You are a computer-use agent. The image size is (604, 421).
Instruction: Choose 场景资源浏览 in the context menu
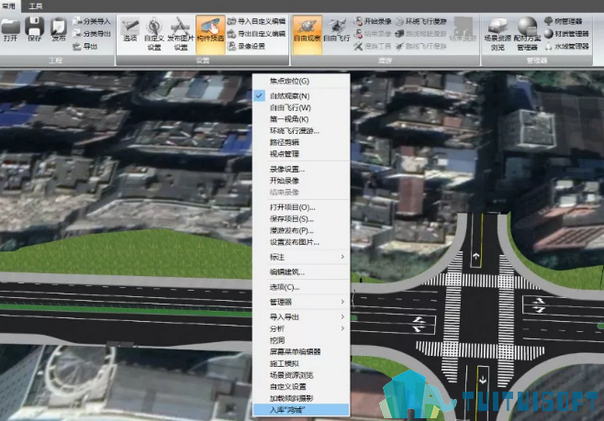[x=301, y=375]
